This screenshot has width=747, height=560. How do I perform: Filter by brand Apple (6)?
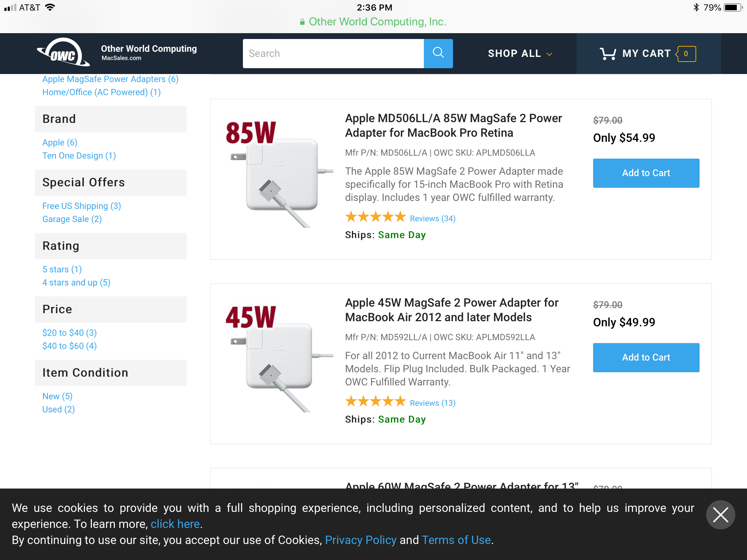60,143
